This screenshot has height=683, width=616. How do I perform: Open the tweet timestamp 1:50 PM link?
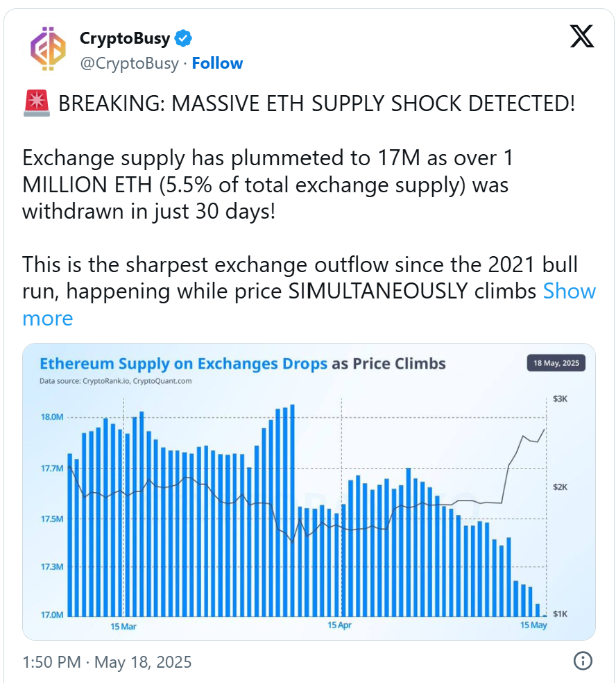pyautogui.click(x=107, y=662)
